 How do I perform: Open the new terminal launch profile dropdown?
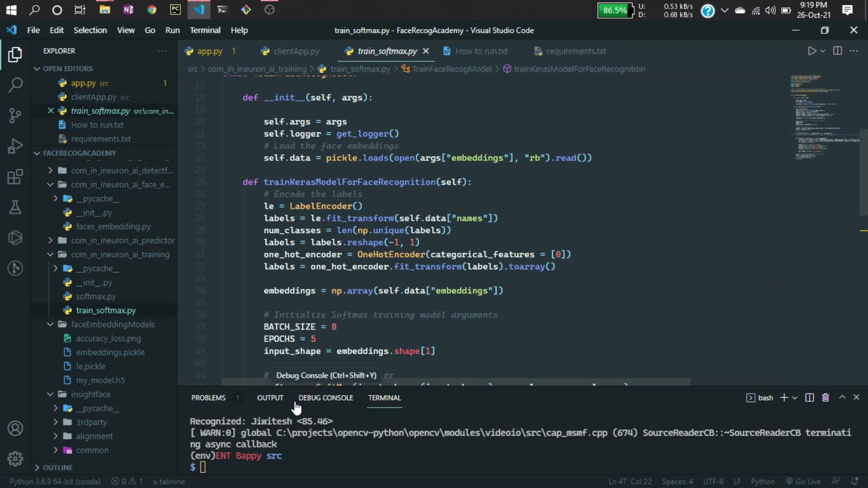[795, 398]
